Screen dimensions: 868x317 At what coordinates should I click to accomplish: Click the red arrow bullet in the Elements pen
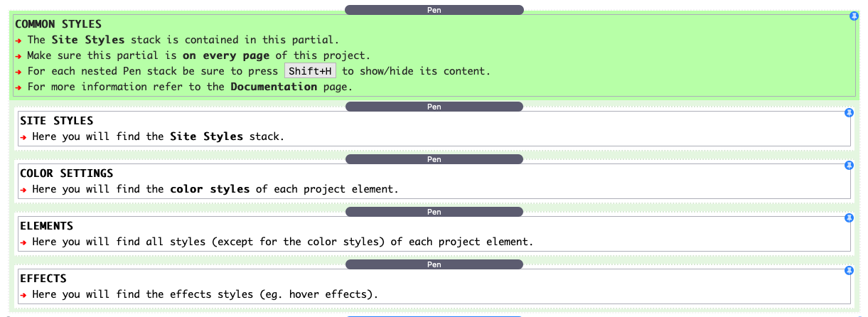click(23, 242)
